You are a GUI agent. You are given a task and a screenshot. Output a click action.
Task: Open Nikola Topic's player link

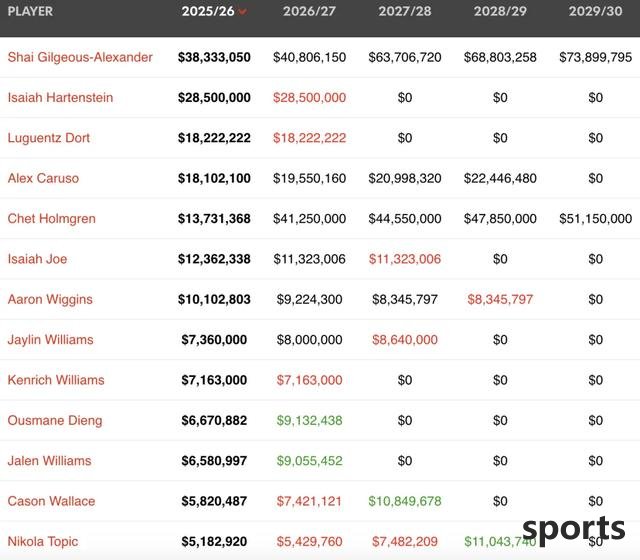tap(42, 542)
